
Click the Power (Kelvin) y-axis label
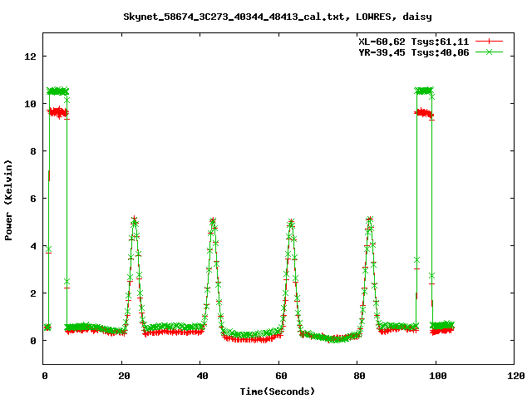coord(8,200)
